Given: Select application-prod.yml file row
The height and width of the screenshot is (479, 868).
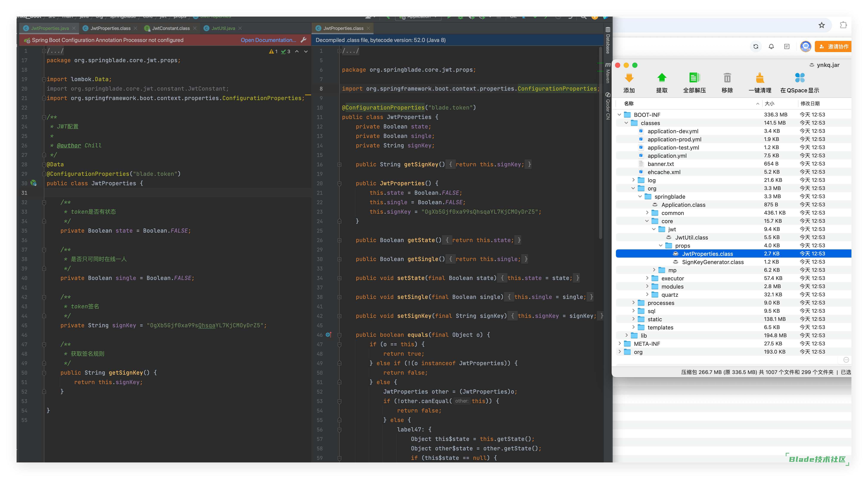Looking at the screenshot, I should (733, 139).
